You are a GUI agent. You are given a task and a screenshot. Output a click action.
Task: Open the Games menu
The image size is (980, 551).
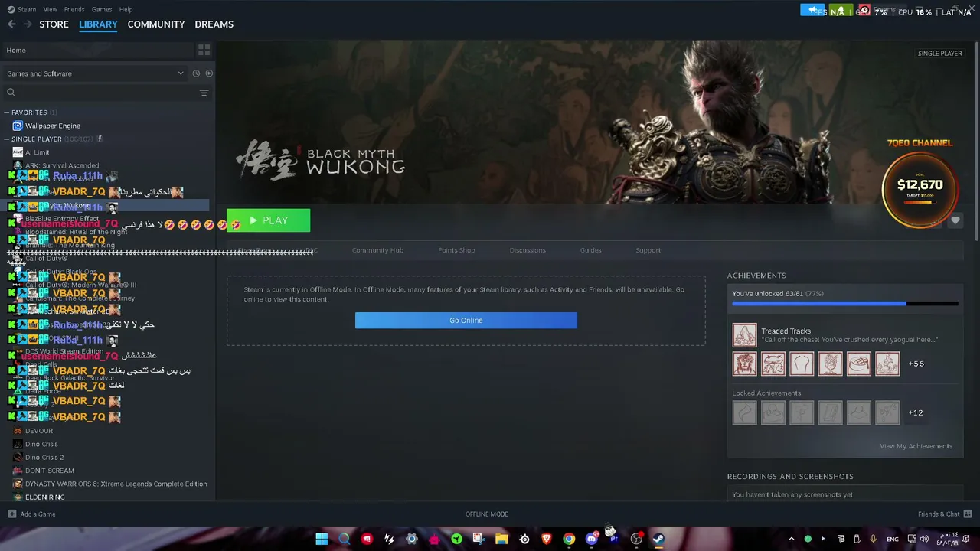pos(102,9)
